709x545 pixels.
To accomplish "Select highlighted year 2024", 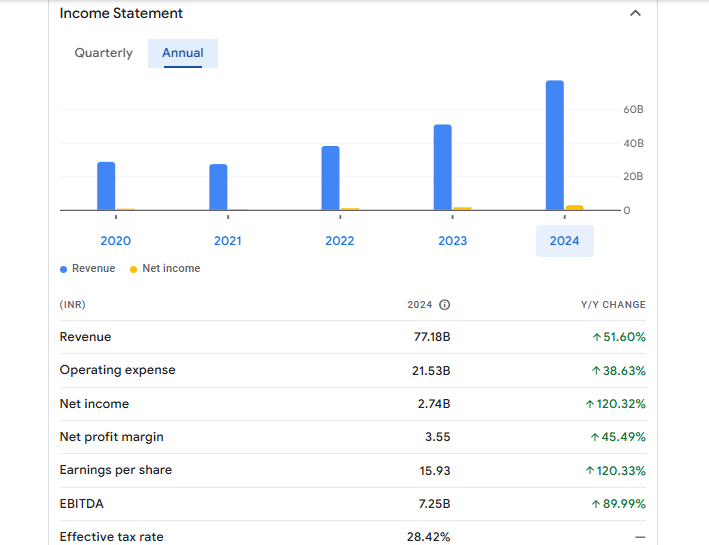I will pyautogui.click(x=565, y=241).
